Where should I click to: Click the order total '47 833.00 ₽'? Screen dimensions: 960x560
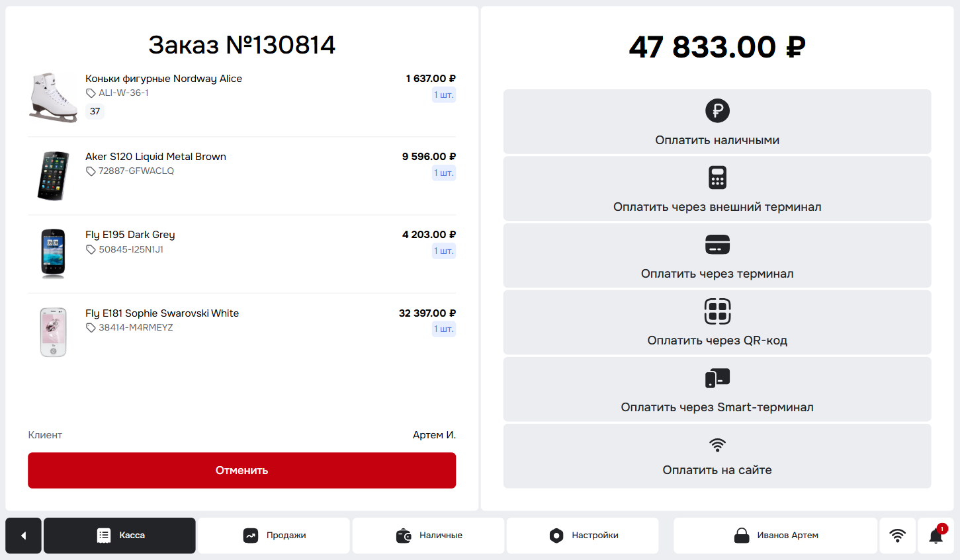point(717,47)
